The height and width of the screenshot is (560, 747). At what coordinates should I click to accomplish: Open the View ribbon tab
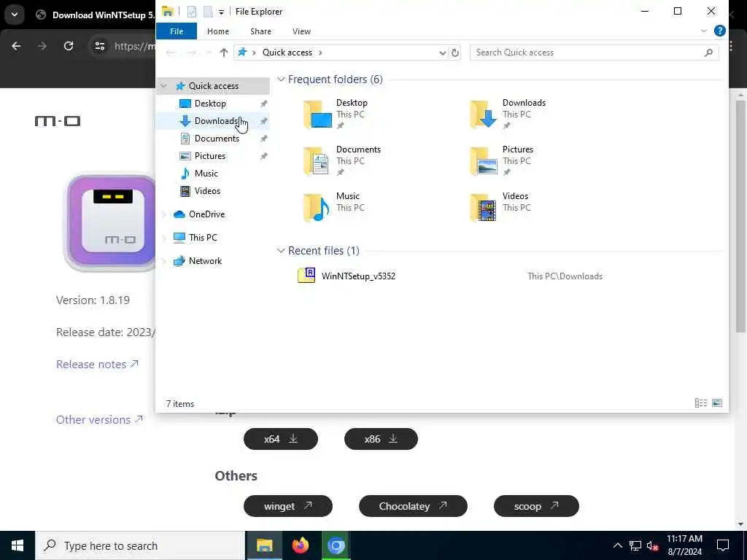coord(301,31)
